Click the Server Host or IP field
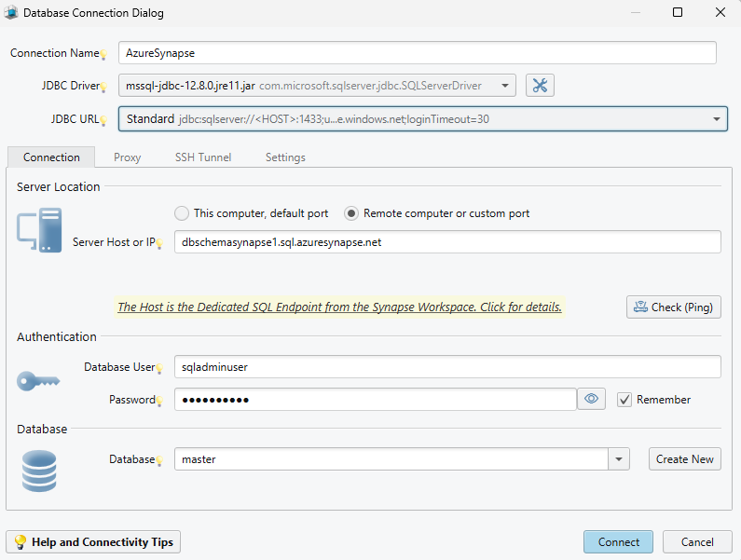This screenshot has height=560, width=741. coord(447,242)
